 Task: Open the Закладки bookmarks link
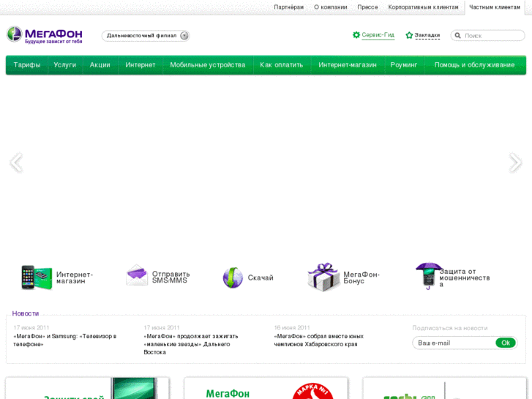(x=427, y=35)
